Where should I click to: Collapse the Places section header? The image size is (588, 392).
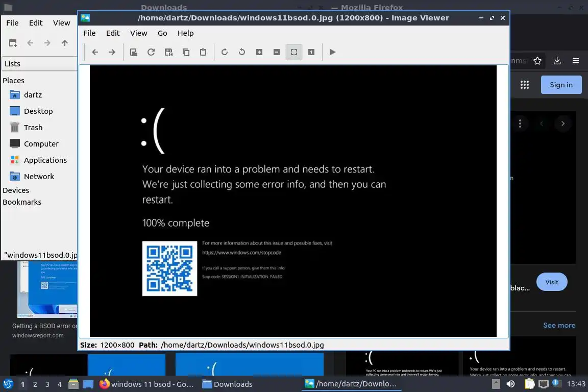click(x=13, y=81)
